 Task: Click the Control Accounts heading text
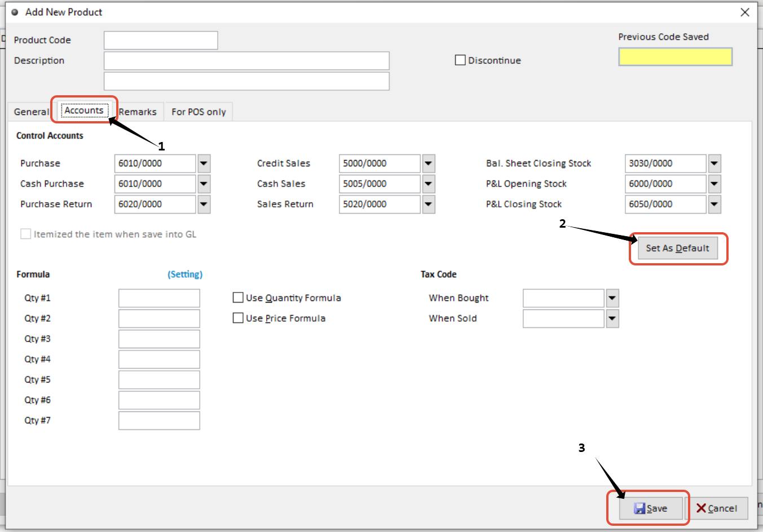[50, 136]
